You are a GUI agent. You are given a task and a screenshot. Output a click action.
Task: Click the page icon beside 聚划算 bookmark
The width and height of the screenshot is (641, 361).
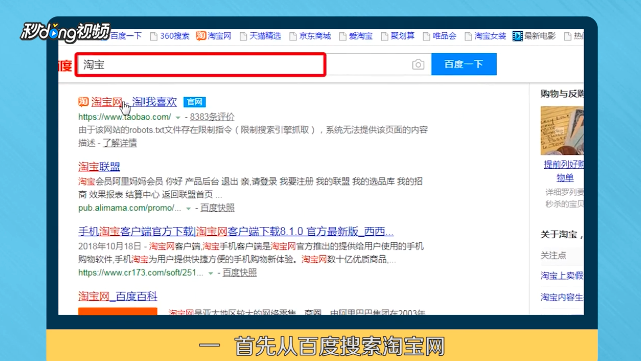384,36
